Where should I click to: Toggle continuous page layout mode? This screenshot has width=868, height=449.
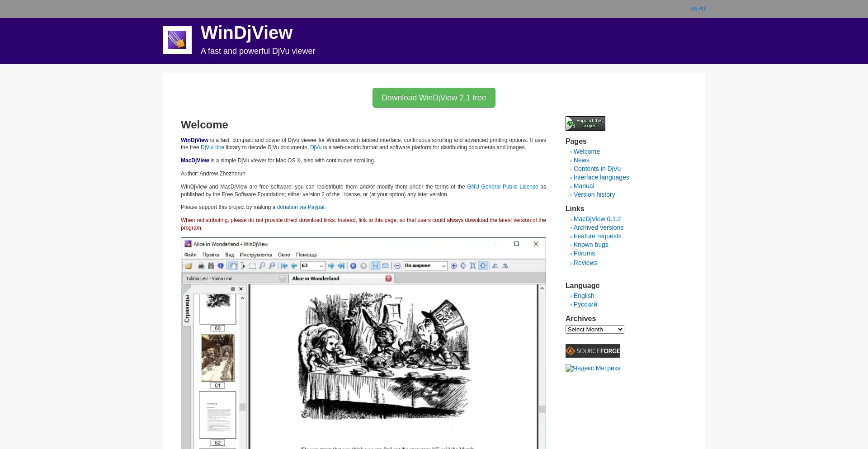[375, 266]
